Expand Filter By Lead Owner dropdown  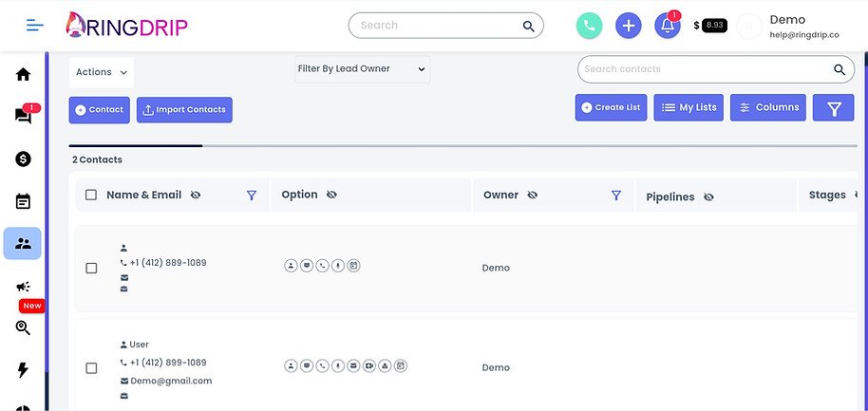(362, 69)
